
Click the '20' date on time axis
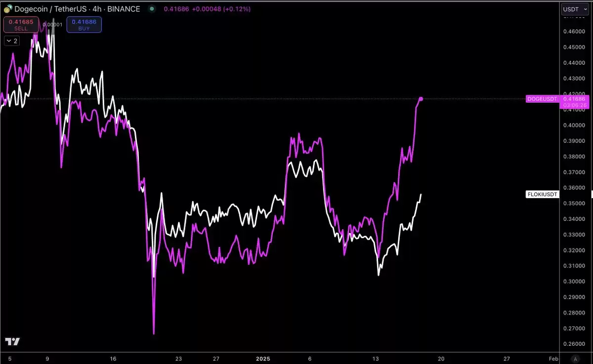point(441,359)
